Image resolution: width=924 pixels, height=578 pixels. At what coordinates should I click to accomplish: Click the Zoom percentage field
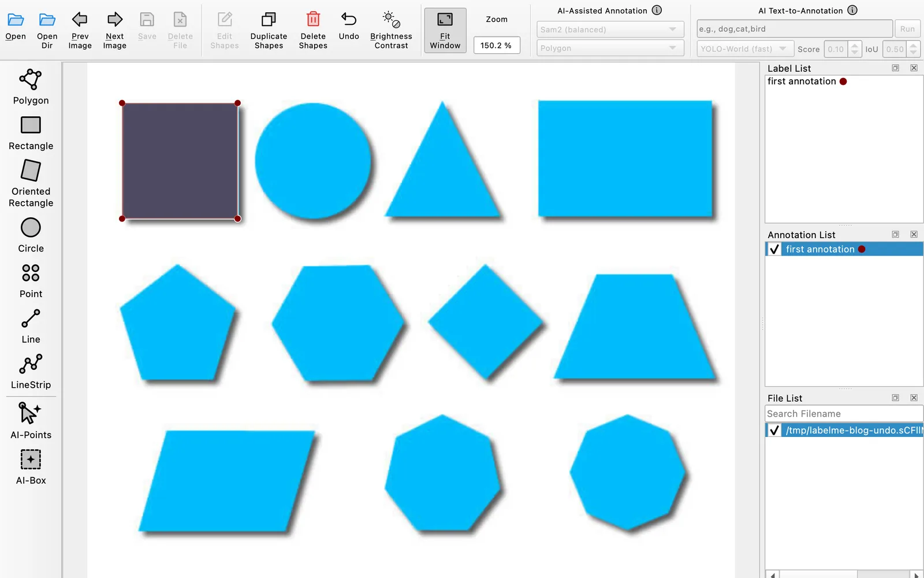click(497, 45)
